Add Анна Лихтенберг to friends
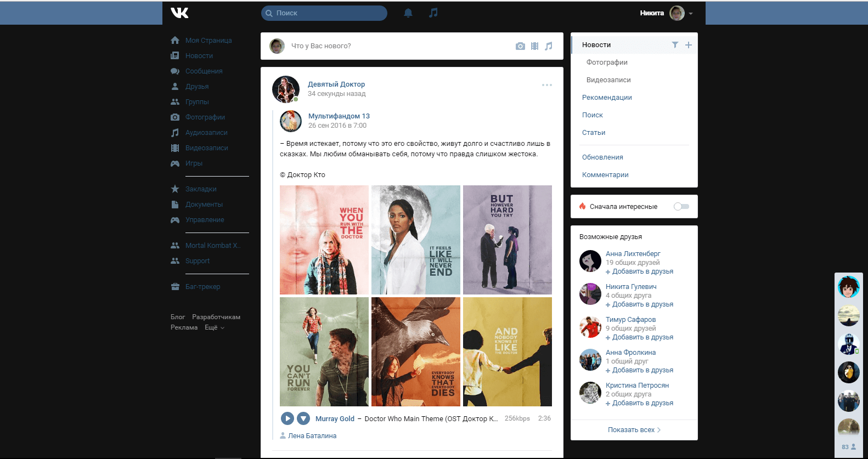 (640, 271)
